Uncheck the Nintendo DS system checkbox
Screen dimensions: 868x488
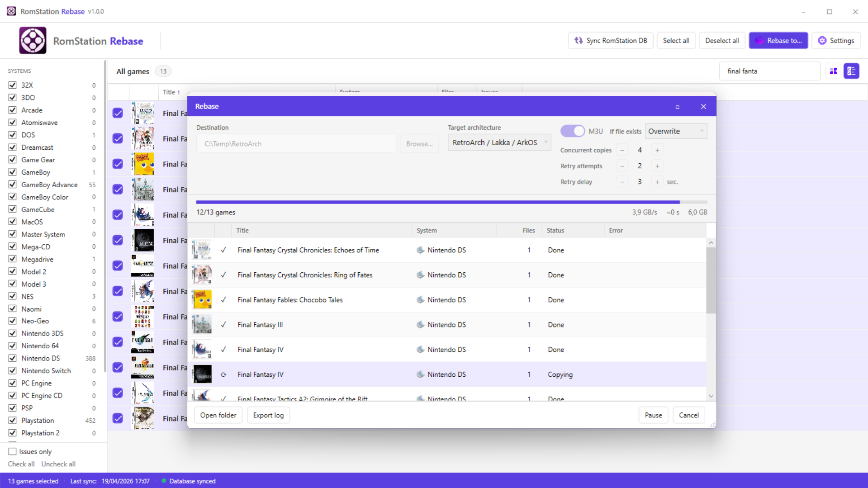(13, 358)
